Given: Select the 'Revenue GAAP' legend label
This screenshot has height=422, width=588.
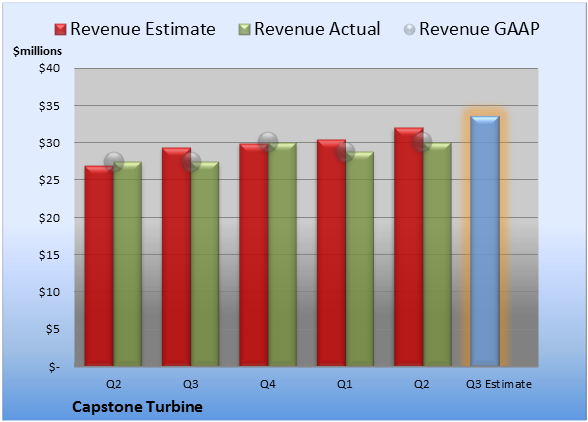Looking at the screenshot, I should (479, 29).
